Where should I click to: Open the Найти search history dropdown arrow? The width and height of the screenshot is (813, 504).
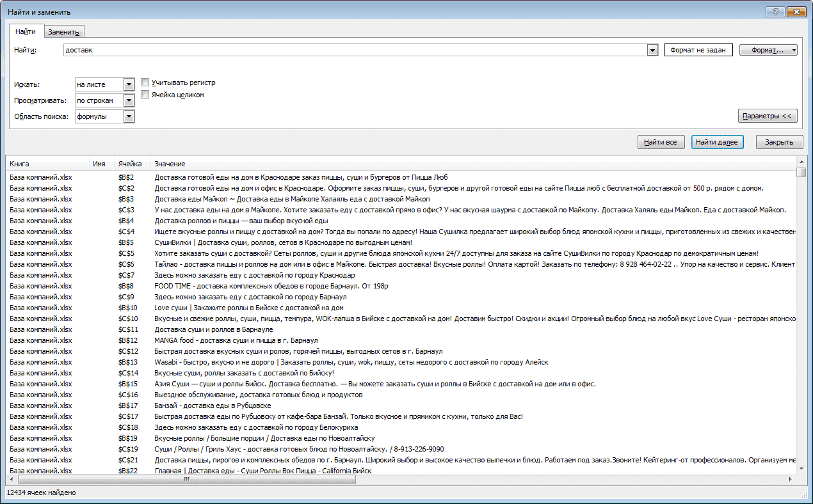pos(652,50)
